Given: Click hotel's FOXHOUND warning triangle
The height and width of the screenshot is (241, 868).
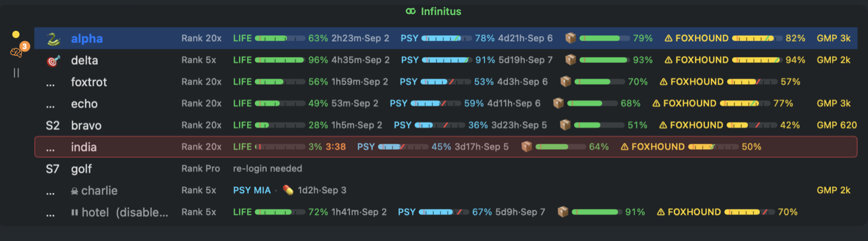Looking at the screenshot, I should pyautogui.click(x=661, y=212).
